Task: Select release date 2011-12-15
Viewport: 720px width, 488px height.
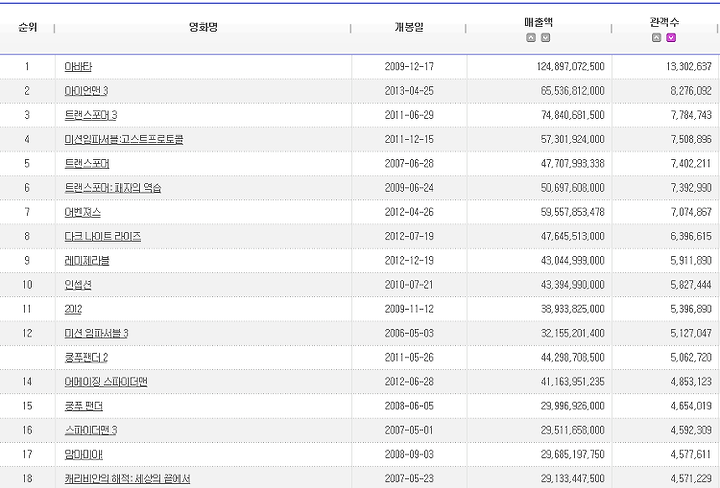Action: point(409,140)
